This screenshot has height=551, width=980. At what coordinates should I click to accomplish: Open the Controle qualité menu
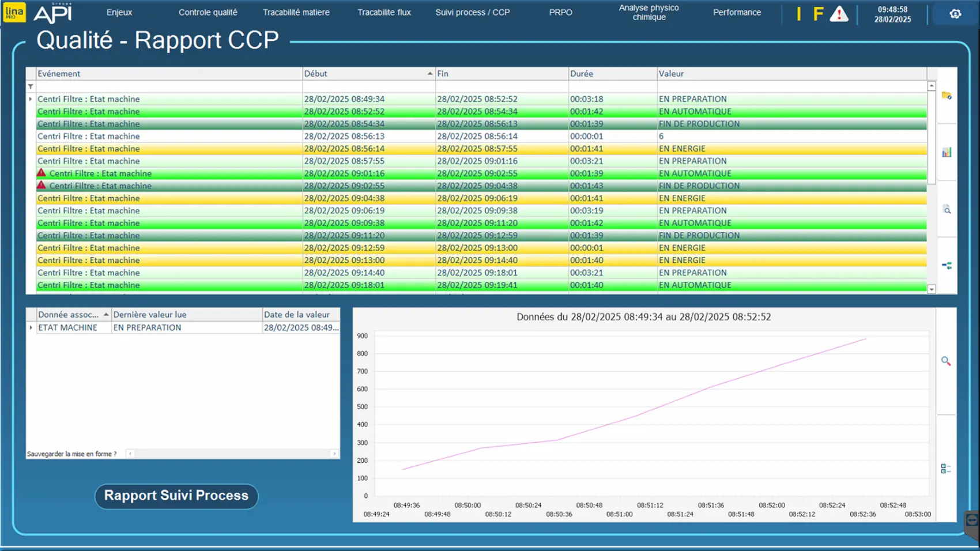tap(208, 12)
